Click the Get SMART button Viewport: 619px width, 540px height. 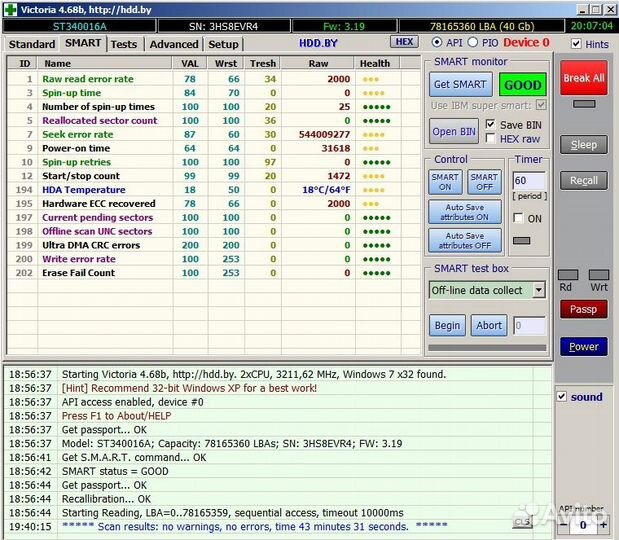coord(460,85)
